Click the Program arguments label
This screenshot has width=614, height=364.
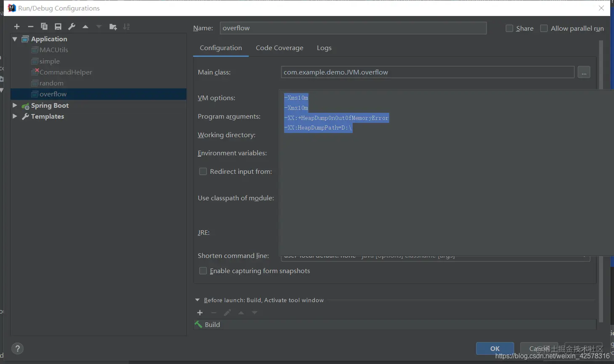pyautogui.click(x=229, y=117)
